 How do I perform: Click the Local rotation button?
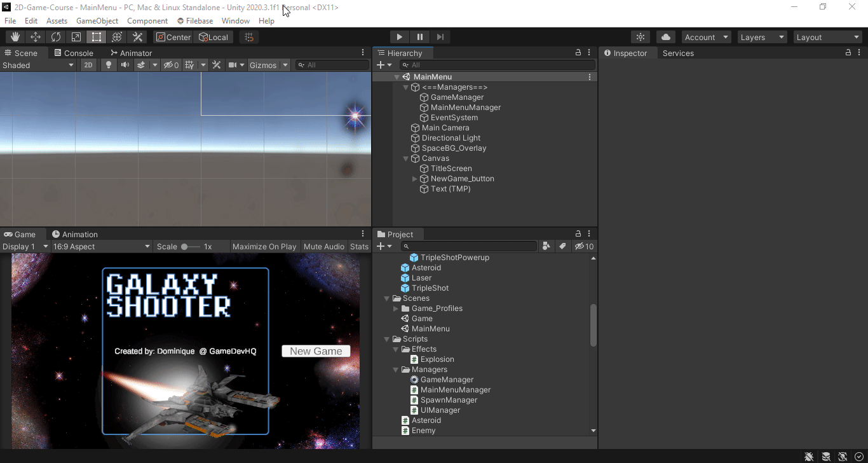click(214, 37)
